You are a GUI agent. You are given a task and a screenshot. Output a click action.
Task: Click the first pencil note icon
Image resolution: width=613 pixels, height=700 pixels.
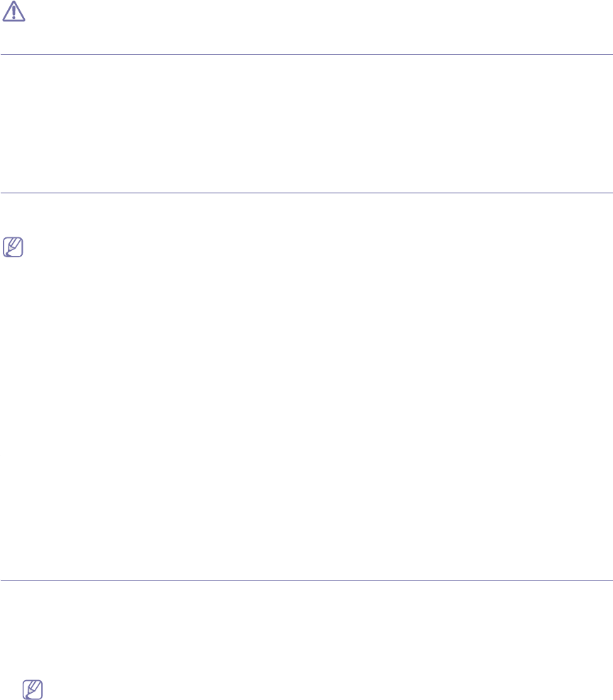click(x=13, y=228)
